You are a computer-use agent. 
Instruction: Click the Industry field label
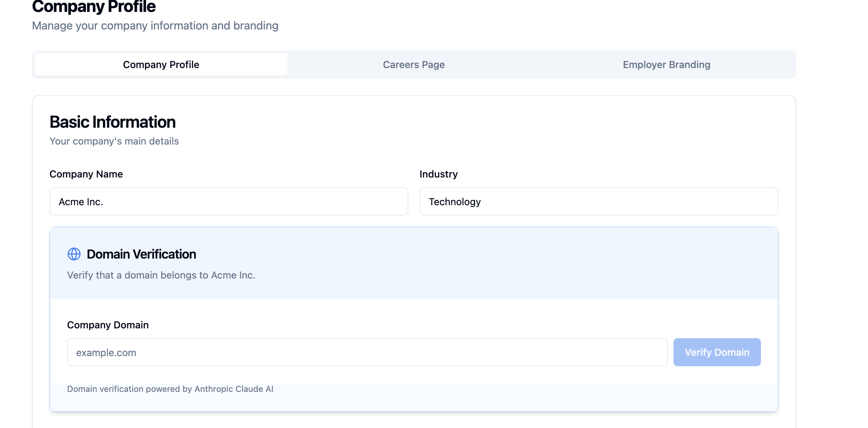(438, 174)
